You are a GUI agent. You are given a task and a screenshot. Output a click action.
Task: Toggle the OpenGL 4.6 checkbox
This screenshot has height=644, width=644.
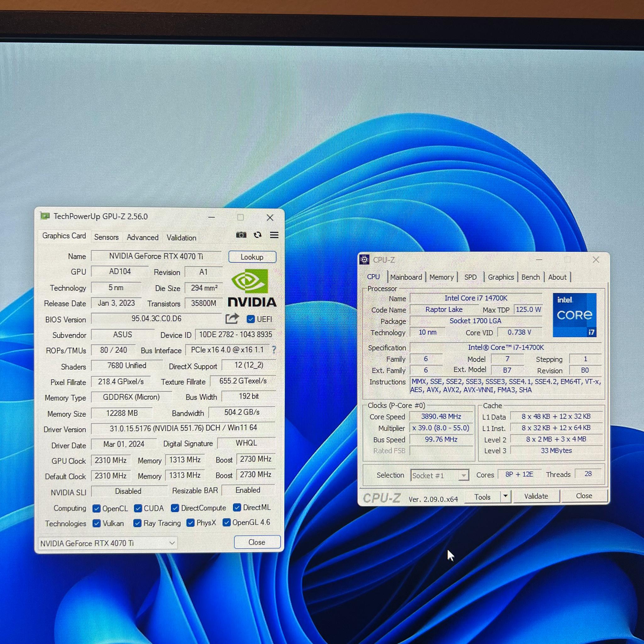(x=226, y=522)
